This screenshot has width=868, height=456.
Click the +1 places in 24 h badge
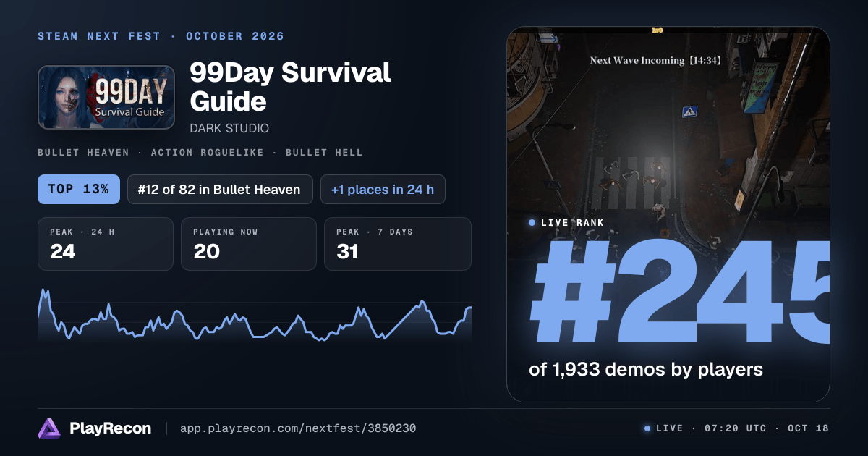pos(383,190)
